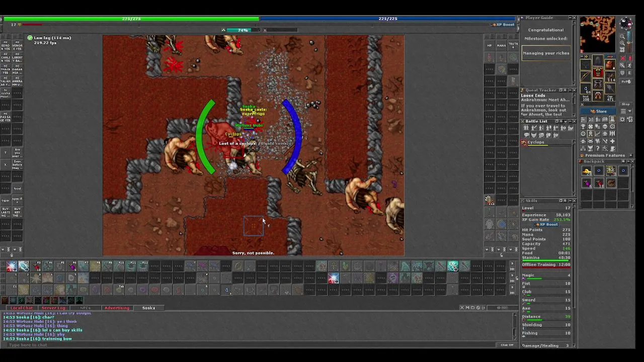Center the minimap view

[x=622, y=49]
